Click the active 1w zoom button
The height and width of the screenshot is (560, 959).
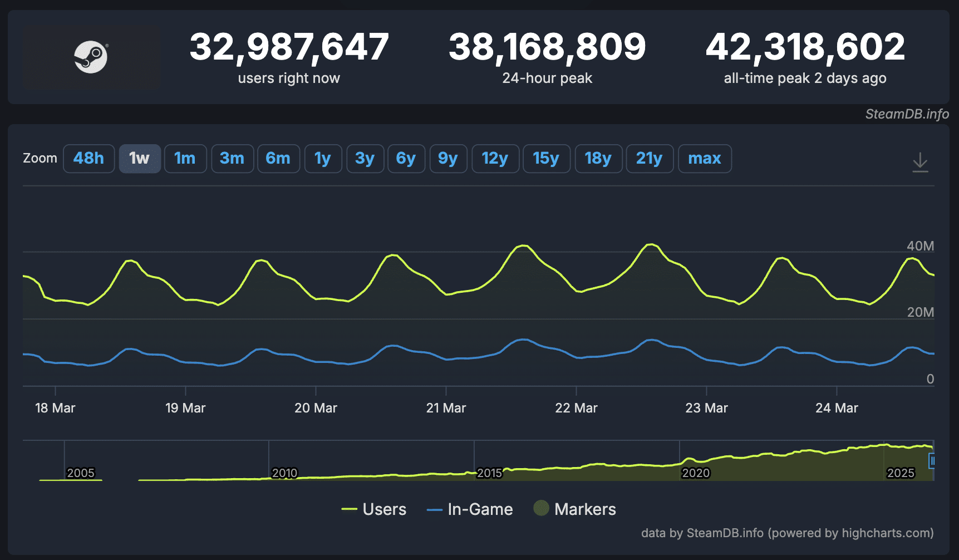click(140, 159)
